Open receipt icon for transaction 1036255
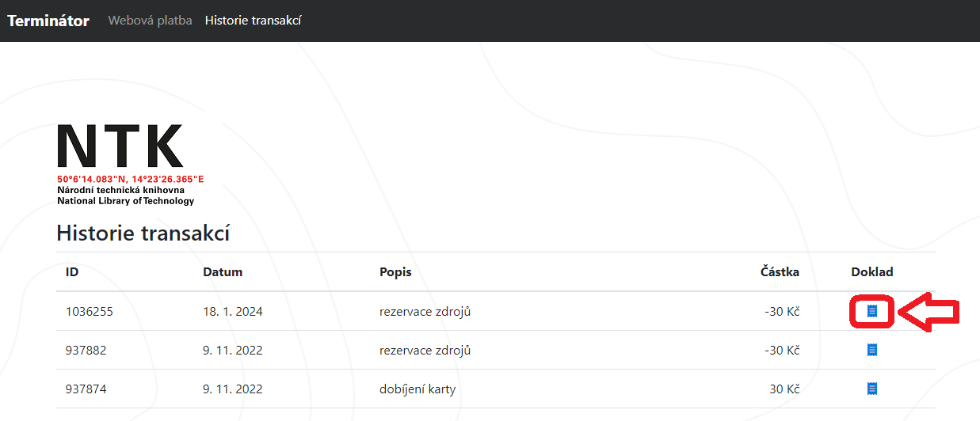980x421 pixels. click(x=872, y=311)
